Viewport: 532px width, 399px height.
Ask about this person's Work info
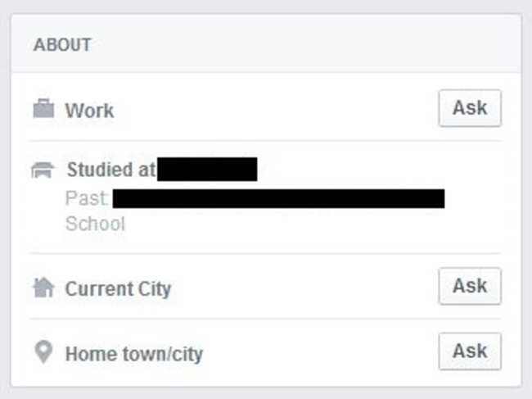click(x=470, y=108)
